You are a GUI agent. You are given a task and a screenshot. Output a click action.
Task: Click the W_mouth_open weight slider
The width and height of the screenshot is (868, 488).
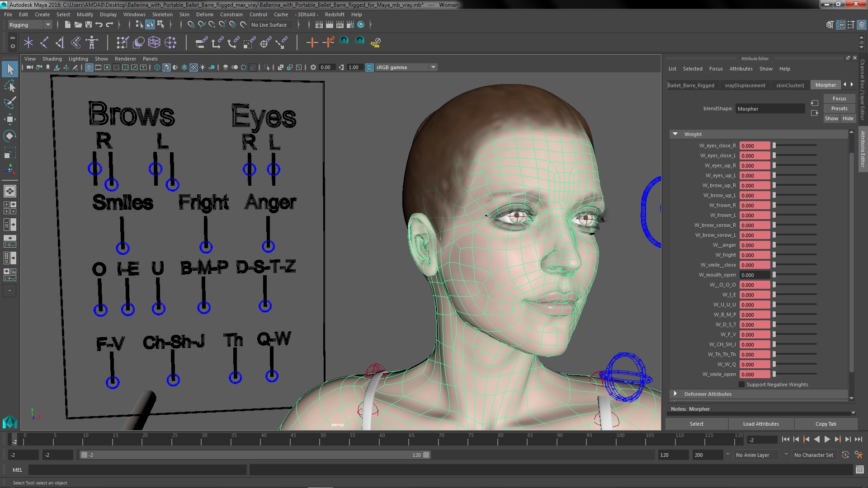(x=795, y=275)
